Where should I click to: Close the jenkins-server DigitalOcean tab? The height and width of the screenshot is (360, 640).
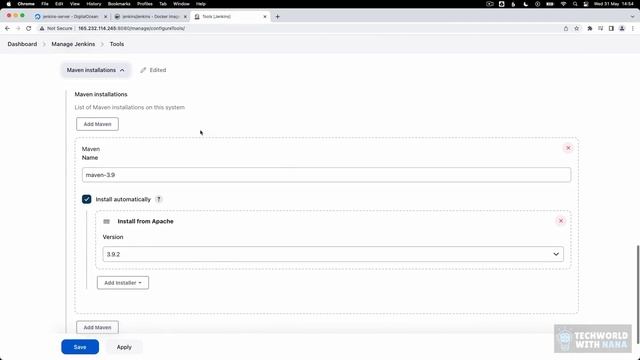106,17
